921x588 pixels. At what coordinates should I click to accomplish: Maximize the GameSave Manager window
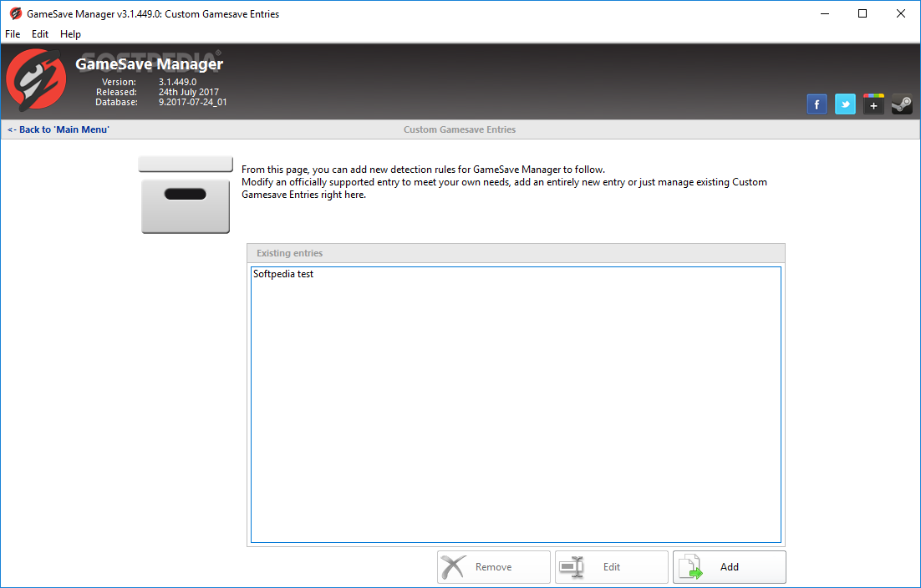coord(862,13)
